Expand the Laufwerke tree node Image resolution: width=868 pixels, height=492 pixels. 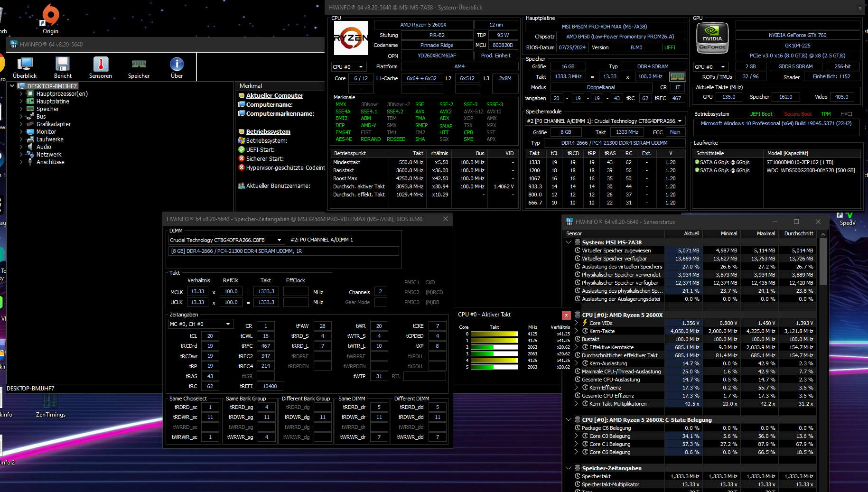point(21,139)
